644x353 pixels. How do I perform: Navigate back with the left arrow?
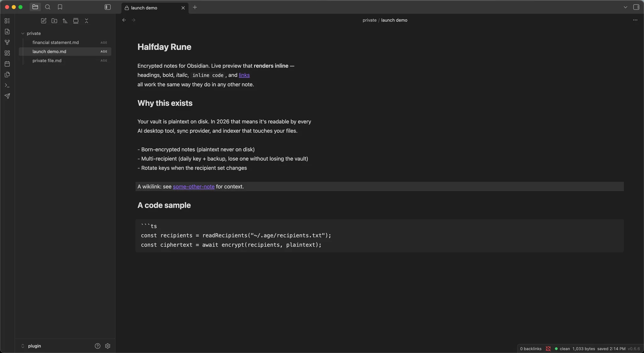pyautogui.click(x=124, y=20)
